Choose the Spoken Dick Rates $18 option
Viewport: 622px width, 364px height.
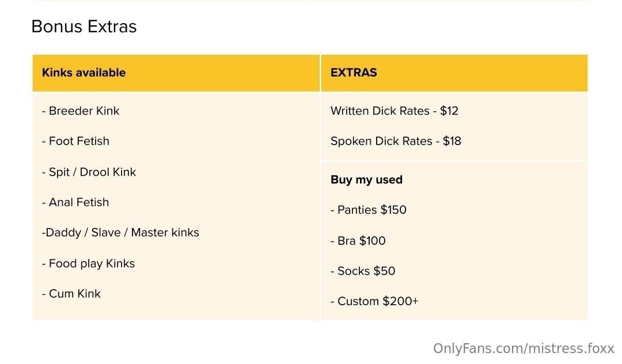point(396,141)
